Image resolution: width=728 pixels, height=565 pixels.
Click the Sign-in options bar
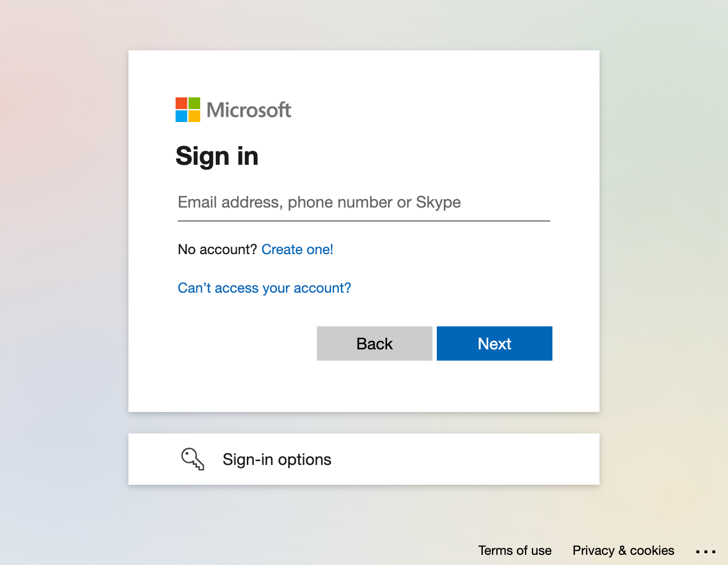pyautogui.click(x=364, y=459)
